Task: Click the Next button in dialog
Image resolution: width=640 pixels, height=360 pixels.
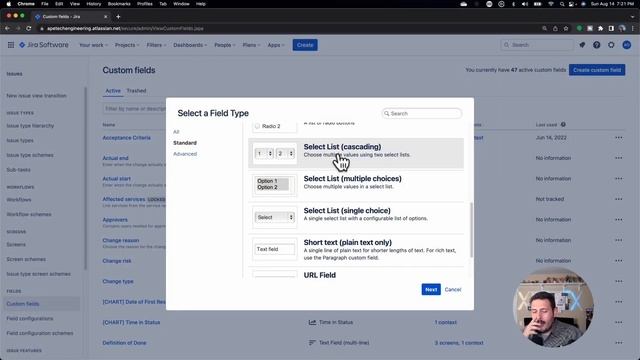Action: click(431, 289)
